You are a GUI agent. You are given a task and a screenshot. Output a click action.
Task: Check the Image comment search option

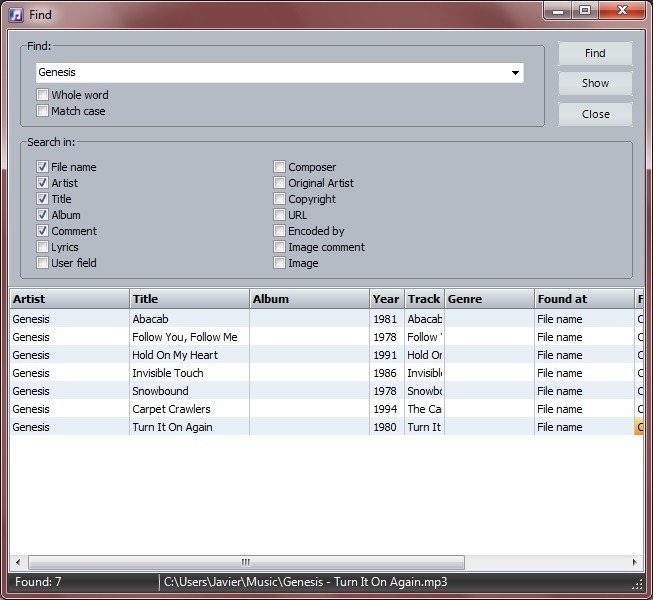coord(279,247)
